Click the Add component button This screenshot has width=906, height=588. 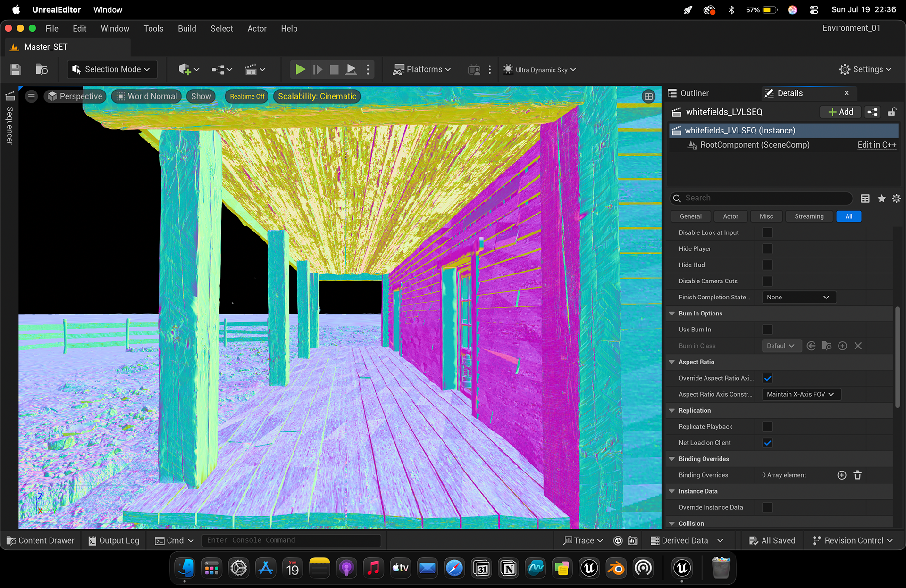[841, 112]
